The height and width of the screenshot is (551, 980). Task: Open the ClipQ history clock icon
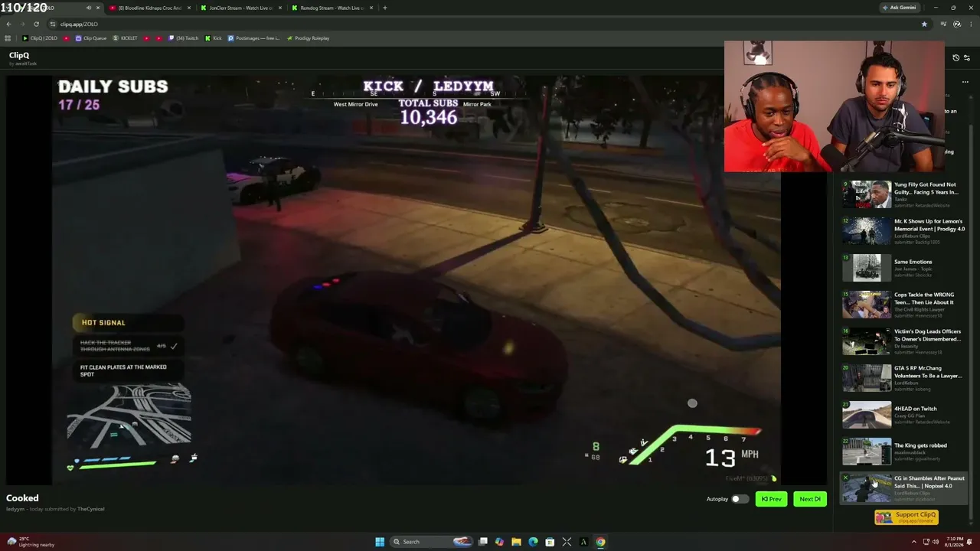pyautogui.click(x=955, y=58)
